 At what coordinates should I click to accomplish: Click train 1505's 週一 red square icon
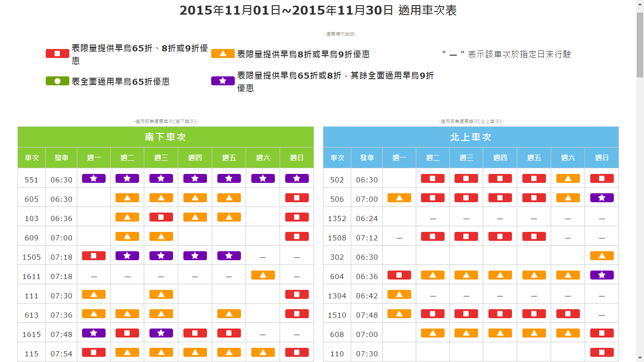tap(94, 256)
